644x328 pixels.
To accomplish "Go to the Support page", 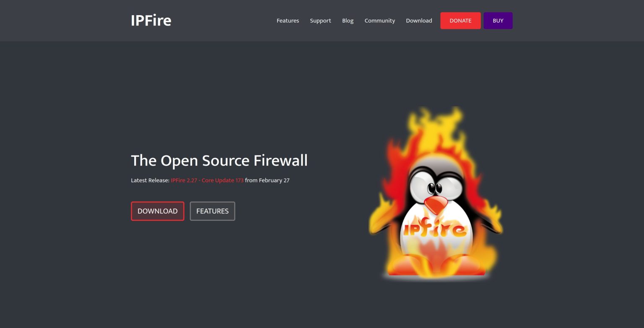I will pyautogui.click(x=320, y=21).
